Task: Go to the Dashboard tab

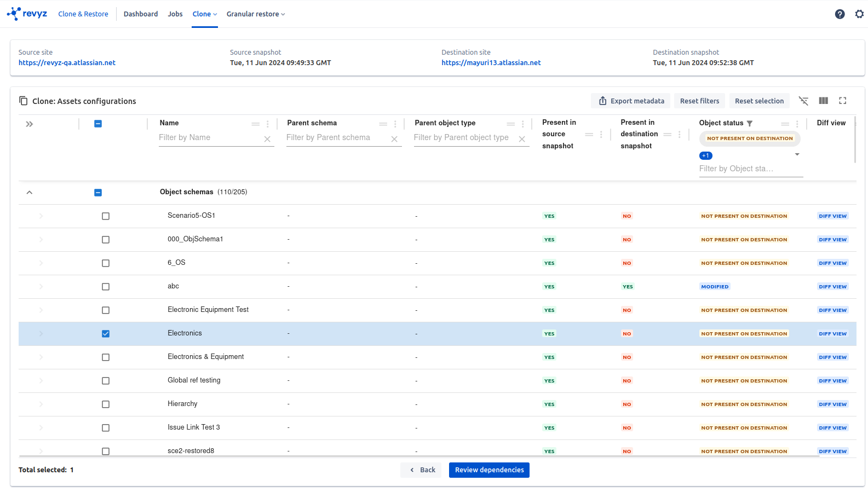Action: point(141,14)
